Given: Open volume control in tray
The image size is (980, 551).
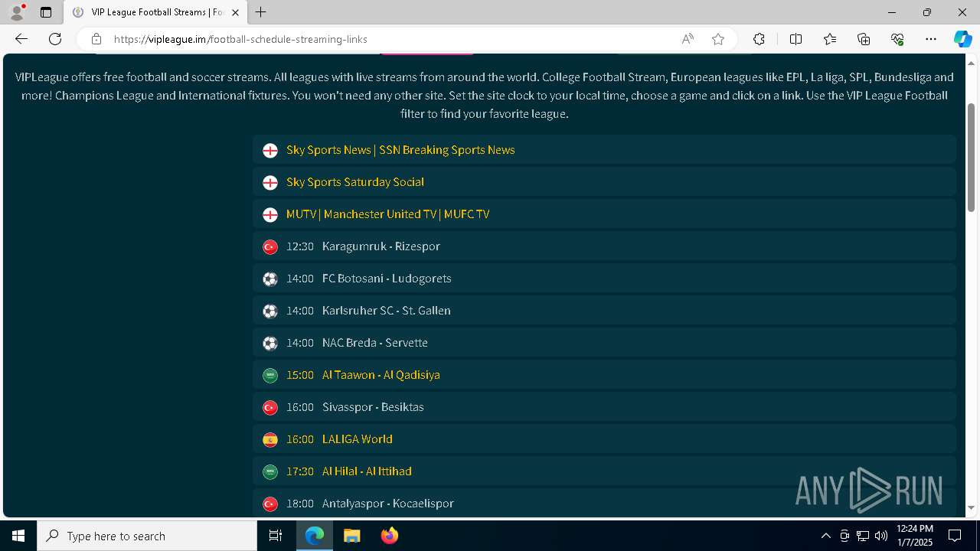Looking at the screenshot, I should [x=880, y=536].
